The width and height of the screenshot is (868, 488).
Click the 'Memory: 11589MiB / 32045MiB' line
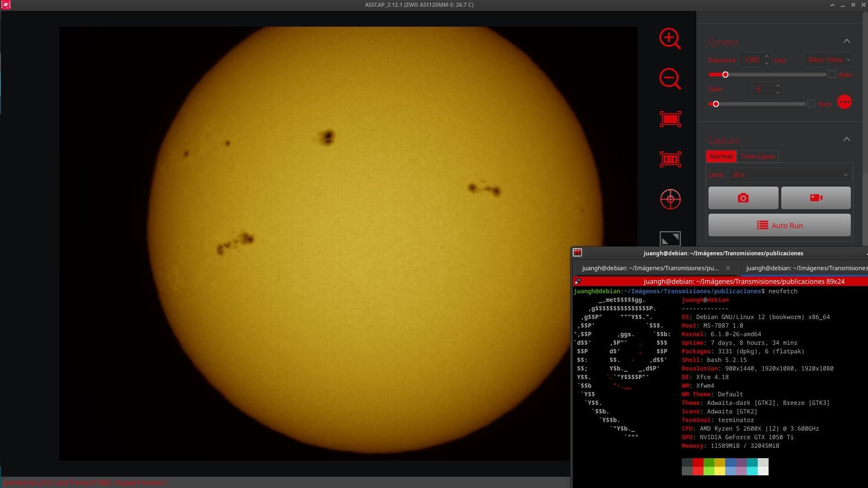tap(730, 446)
